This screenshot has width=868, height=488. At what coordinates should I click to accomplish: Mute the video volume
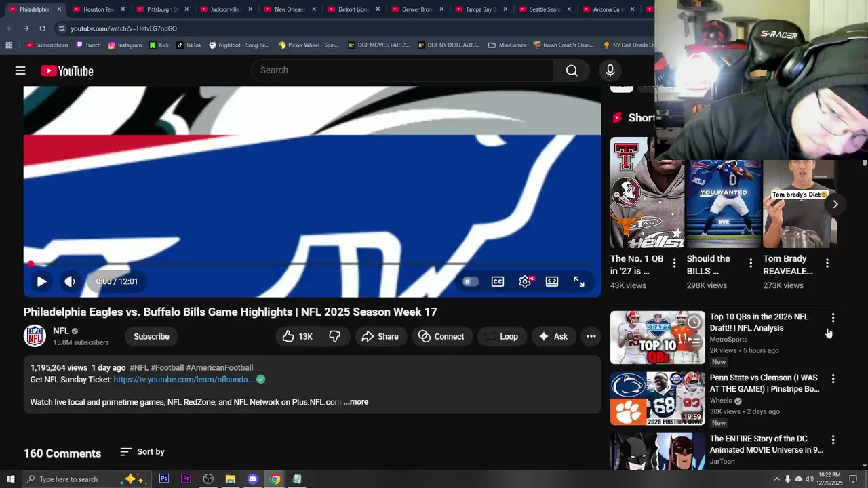[70, 281]
